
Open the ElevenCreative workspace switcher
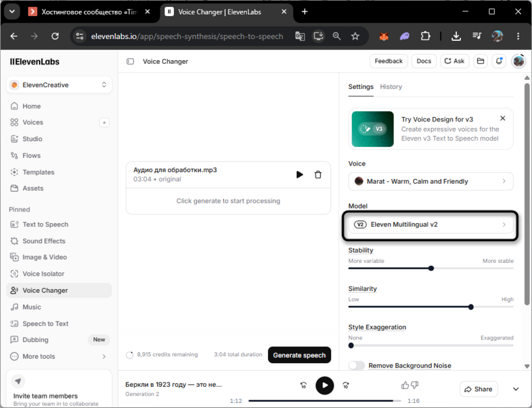59,85
